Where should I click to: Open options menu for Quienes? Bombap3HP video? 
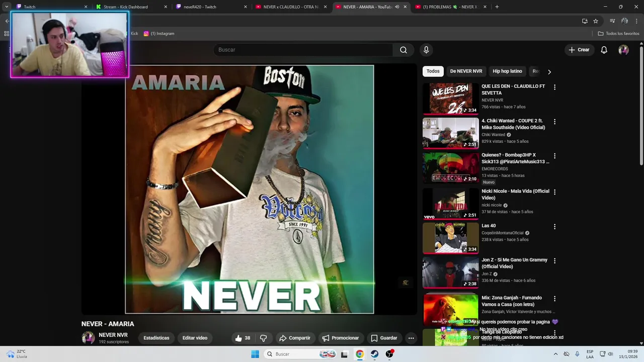pos(554,156)
